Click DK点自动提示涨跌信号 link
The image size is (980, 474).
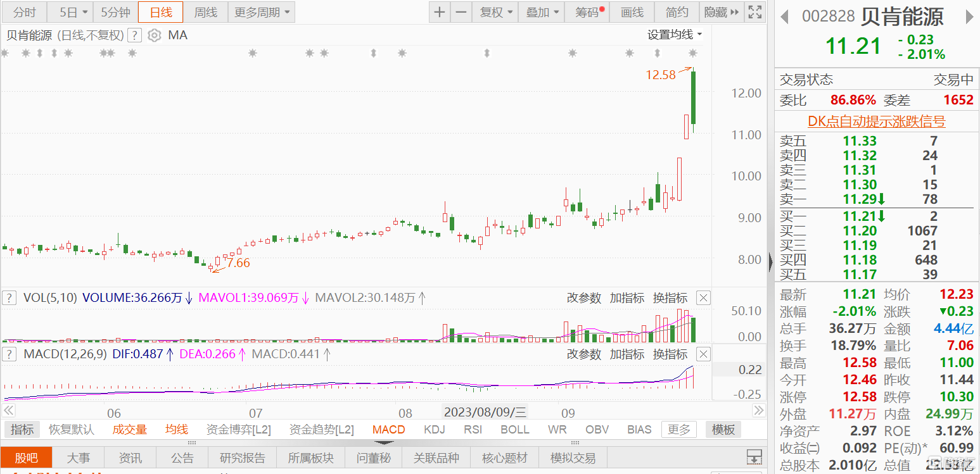[876, 122]
